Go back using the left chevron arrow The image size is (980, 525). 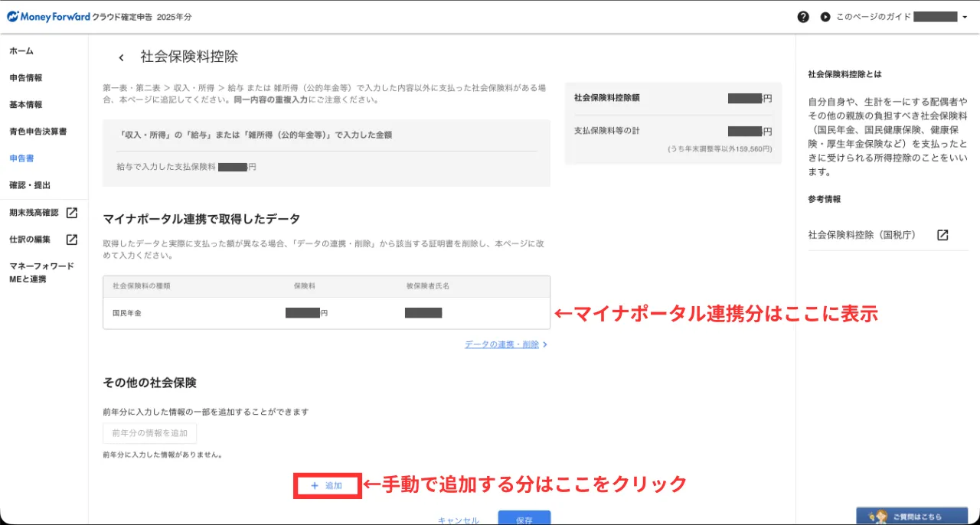point(121,57)
